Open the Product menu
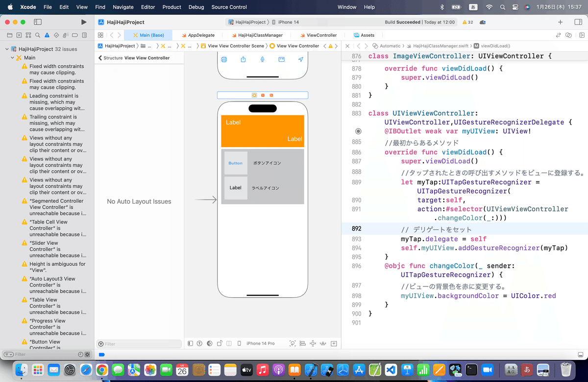This screenshot has width=588, height=382. (x=172, y=7)
